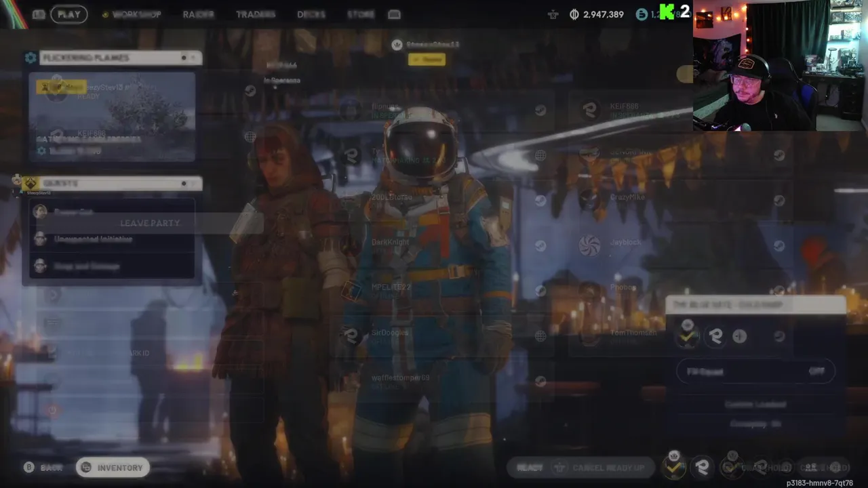The width and height of the screenshot is (868, 488).
Task: Click the plus add-player icon in squad panel
Action: [x=740, y=337]
